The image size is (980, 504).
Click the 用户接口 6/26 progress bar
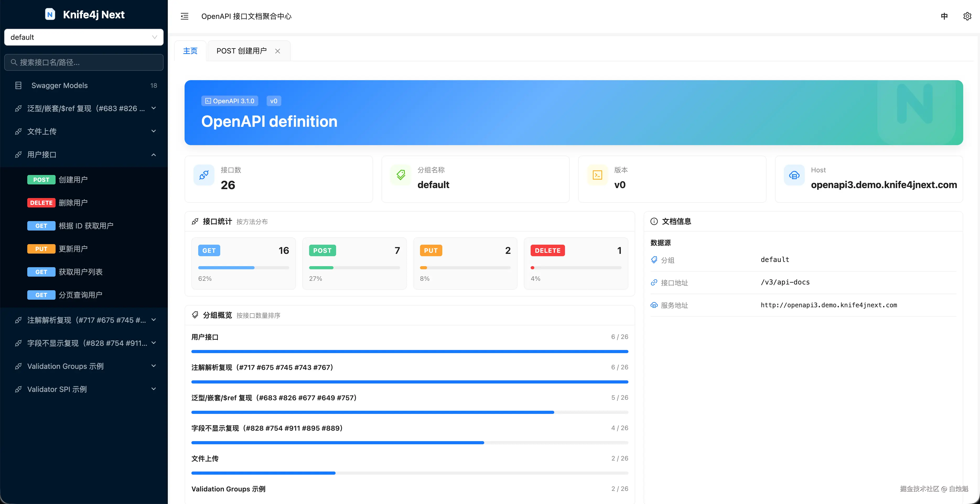point(410,352)
